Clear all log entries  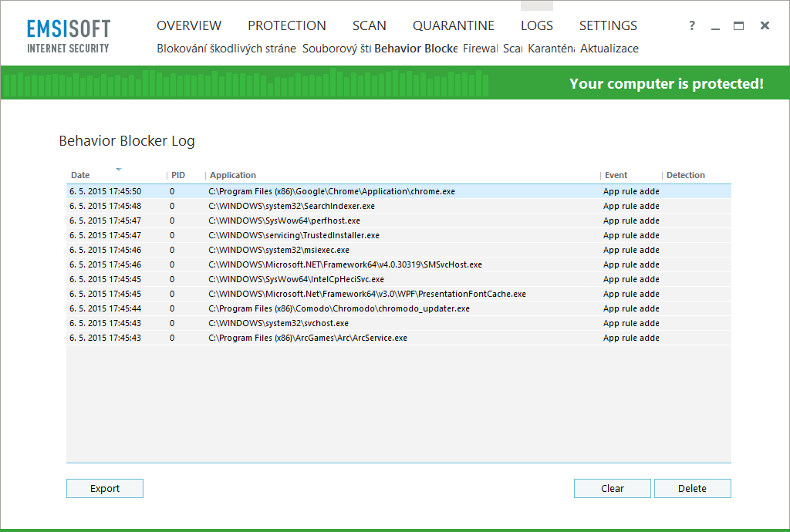click(x=612, y=488)
